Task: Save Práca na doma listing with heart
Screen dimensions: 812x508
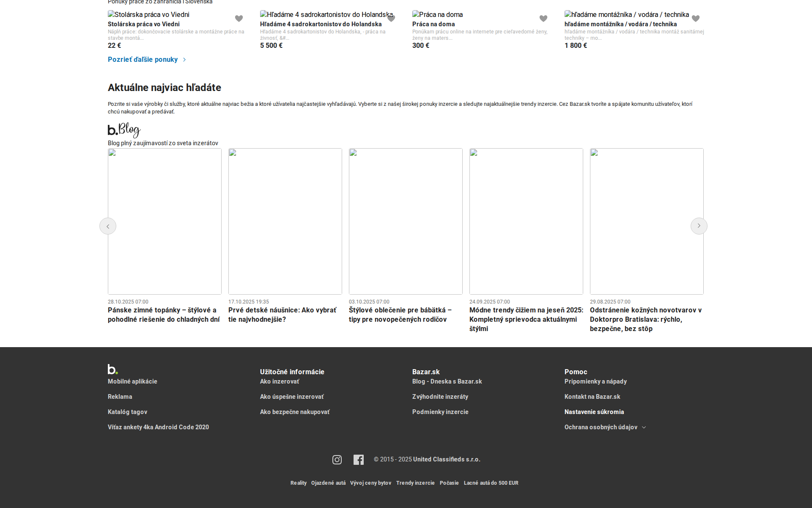Action: (x=543, y=19)
